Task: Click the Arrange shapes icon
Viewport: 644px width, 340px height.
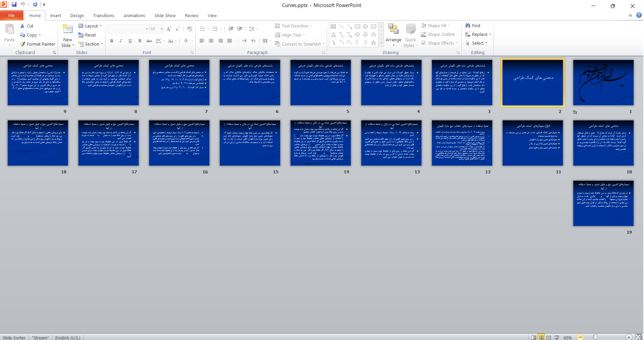Action: pos(393,29)
